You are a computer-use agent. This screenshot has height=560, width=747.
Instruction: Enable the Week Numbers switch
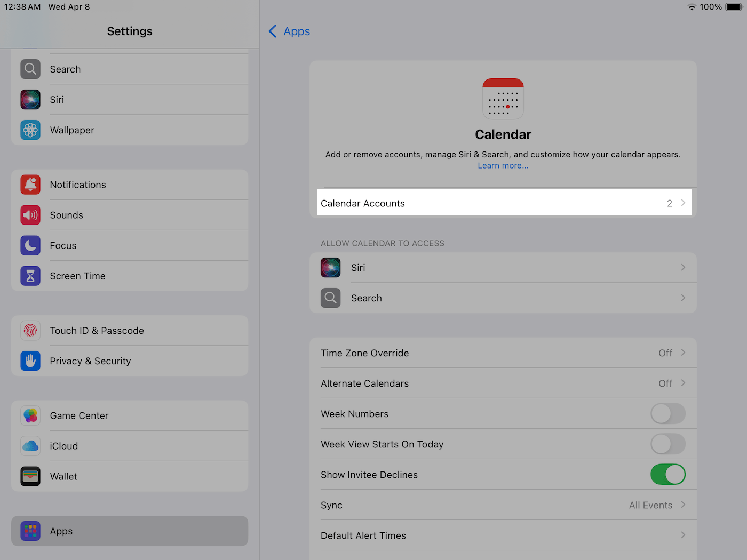(667, 414)
